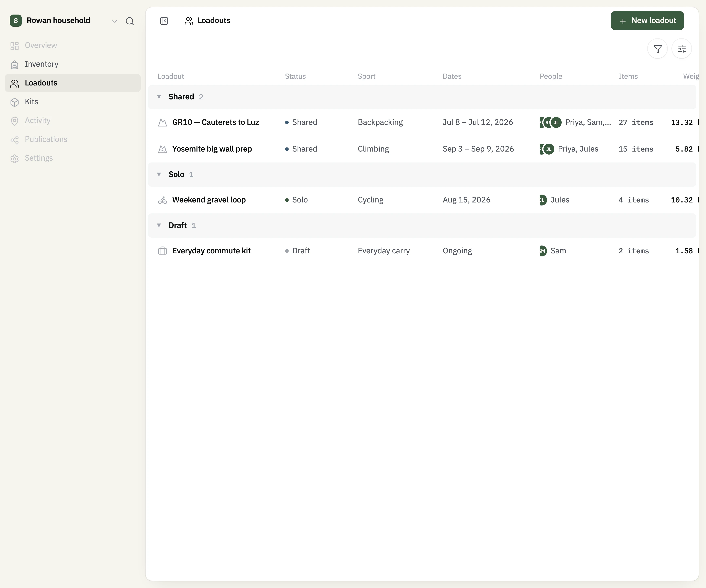Click the JL avatar in GR10 row
The image size is (706, 588).
click(x=556, y=122)
